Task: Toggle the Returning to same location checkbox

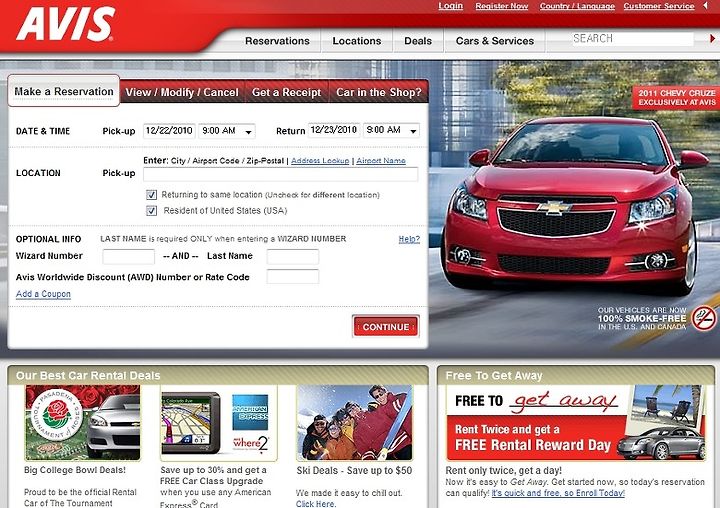Action: [x=152, y=195]
